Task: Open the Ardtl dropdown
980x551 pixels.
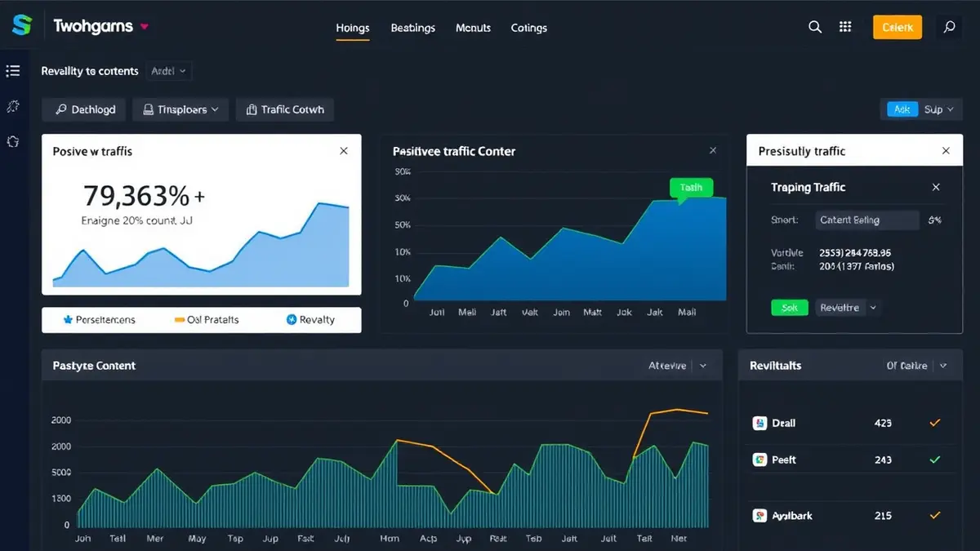Action: (x=168, y=71)
